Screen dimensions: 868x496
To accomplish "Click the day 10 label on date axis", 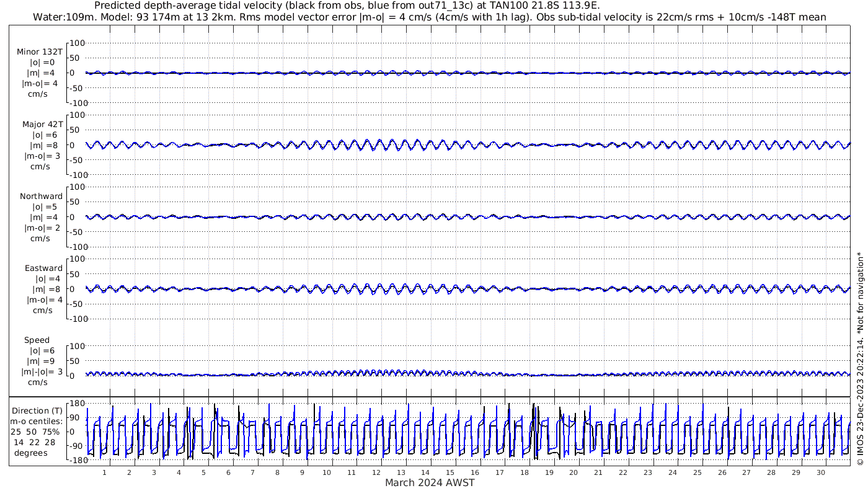I will point(327,472).
